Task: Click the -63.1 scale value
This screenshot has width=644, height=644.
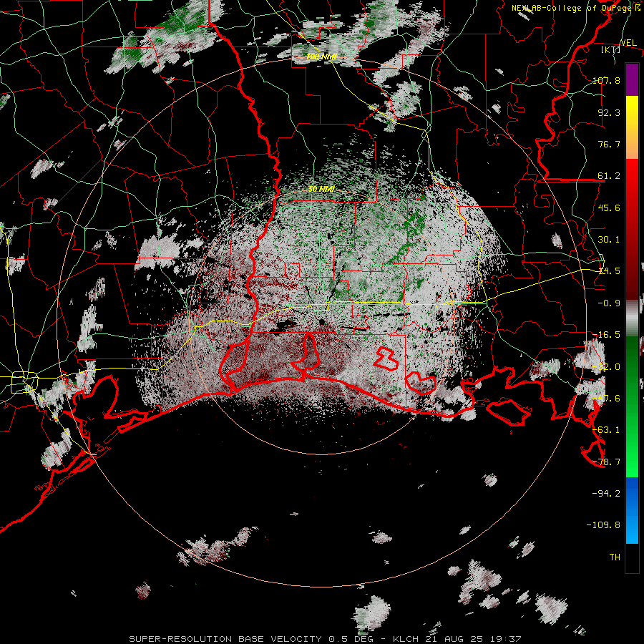Action: [606, 429]
